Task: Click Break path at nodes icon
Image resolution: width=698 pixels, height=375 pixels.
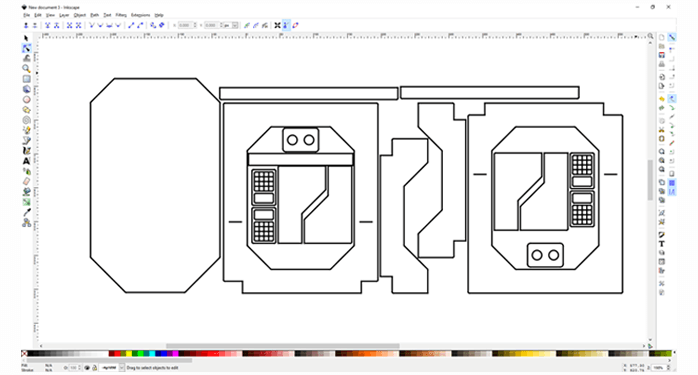Action: [x=57, y=25]
